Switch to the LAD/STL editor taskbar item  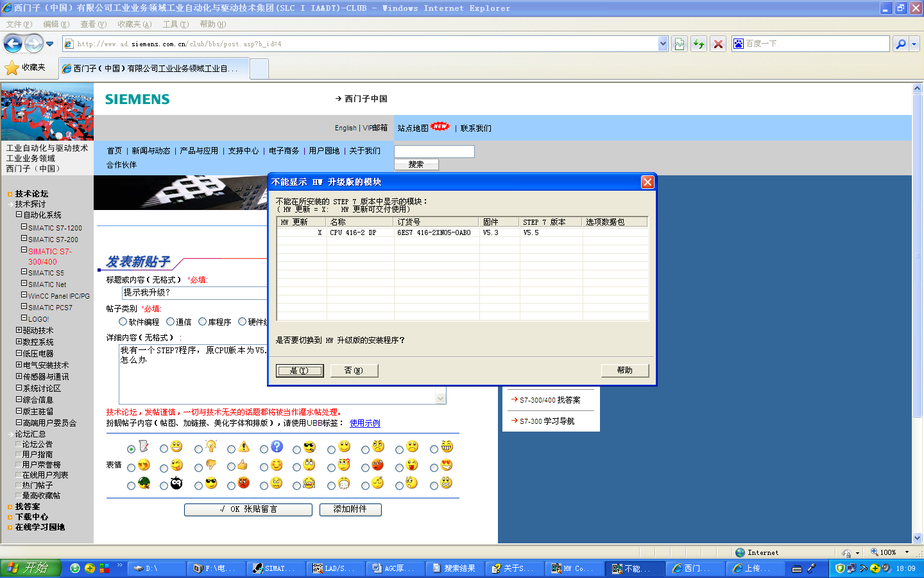pyautogui.click(x=336, y=568)
